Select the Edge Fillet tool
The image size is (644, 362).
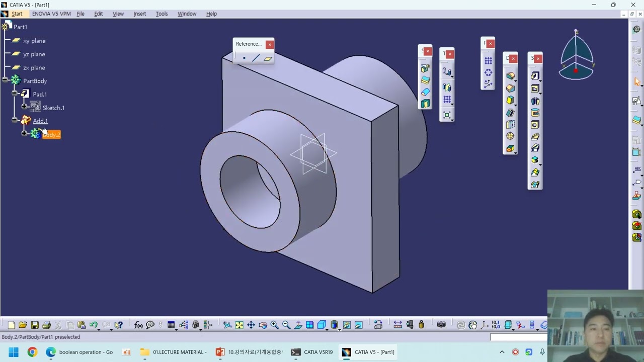(x=510, y=75)
